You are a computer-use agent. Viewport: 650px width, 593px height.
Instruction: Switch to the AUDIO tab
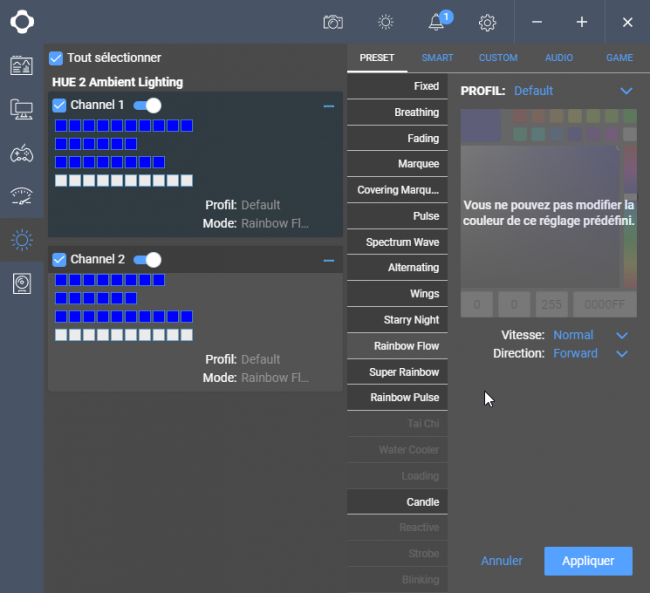click(x=559, y=58)
